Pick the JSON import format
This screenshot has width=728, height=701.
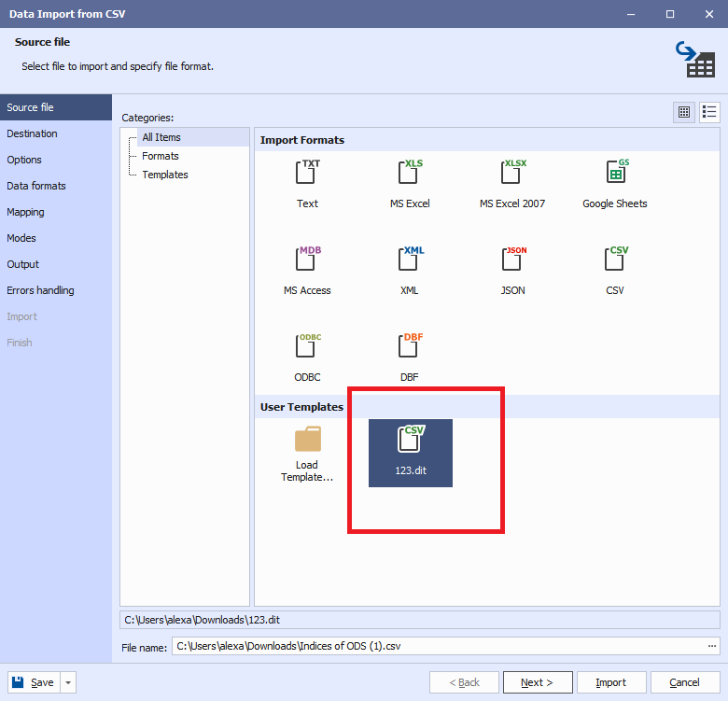click(512, 259)
